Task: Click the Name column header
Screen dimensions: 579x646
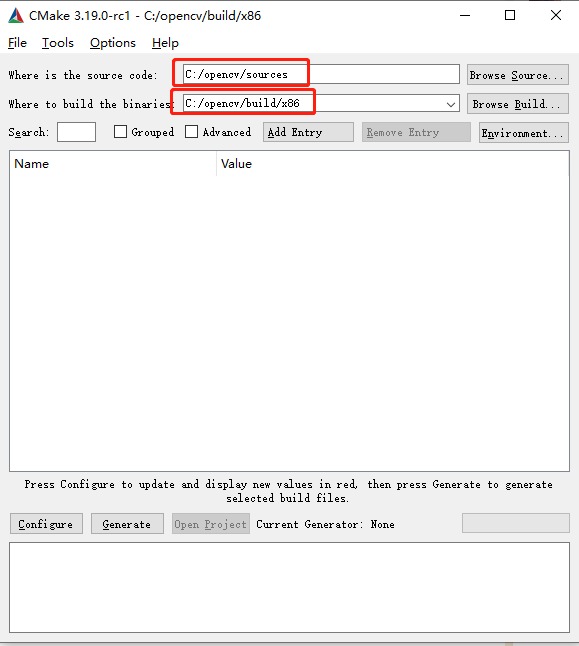Action: (x=113, y=164)
